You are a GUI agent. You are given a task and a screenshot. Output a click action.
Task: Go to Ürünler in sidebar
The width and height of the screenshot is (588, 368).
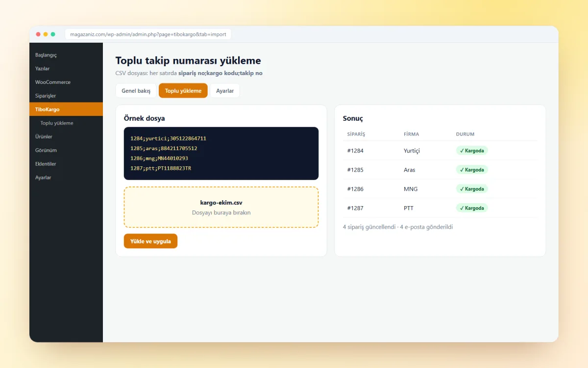(66, 136)
